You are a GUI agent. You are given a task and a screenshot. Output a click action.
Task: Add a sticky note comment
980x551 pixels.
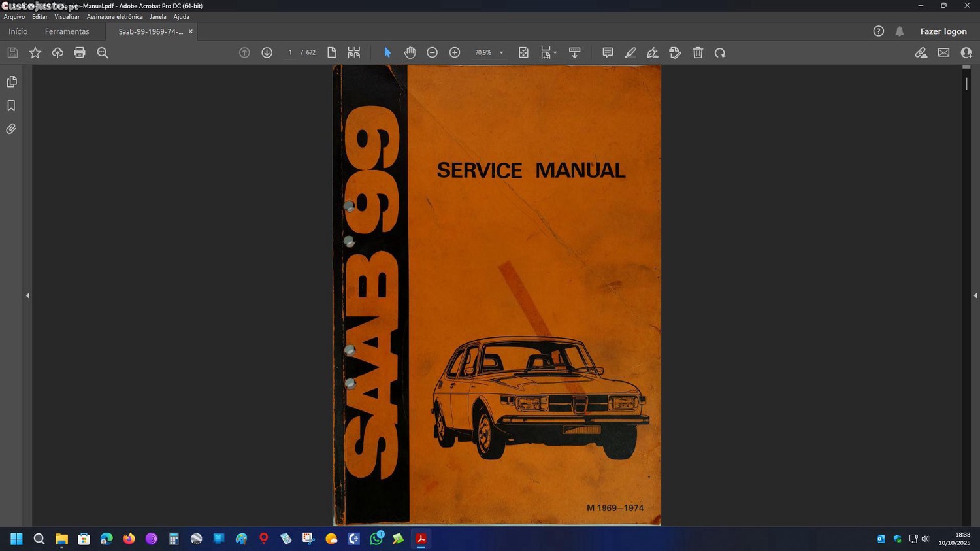608,53
